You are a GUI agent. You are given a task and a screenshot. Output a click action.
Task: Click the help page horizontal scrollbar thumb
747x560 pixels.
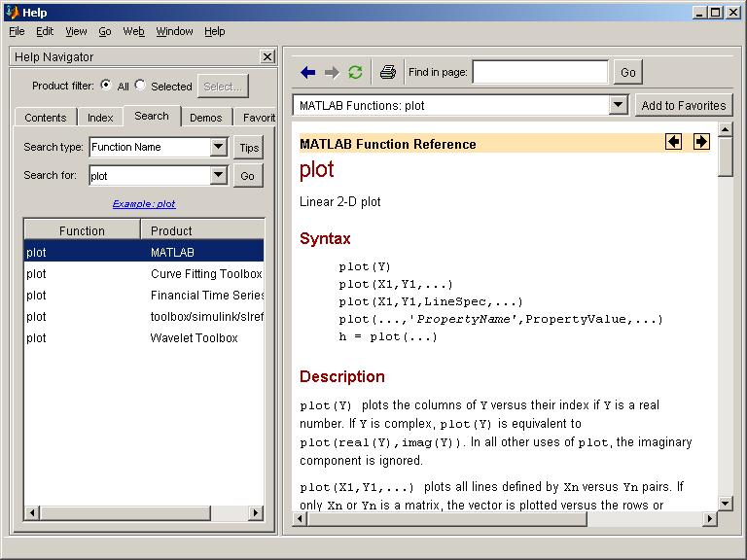(446, 518)
